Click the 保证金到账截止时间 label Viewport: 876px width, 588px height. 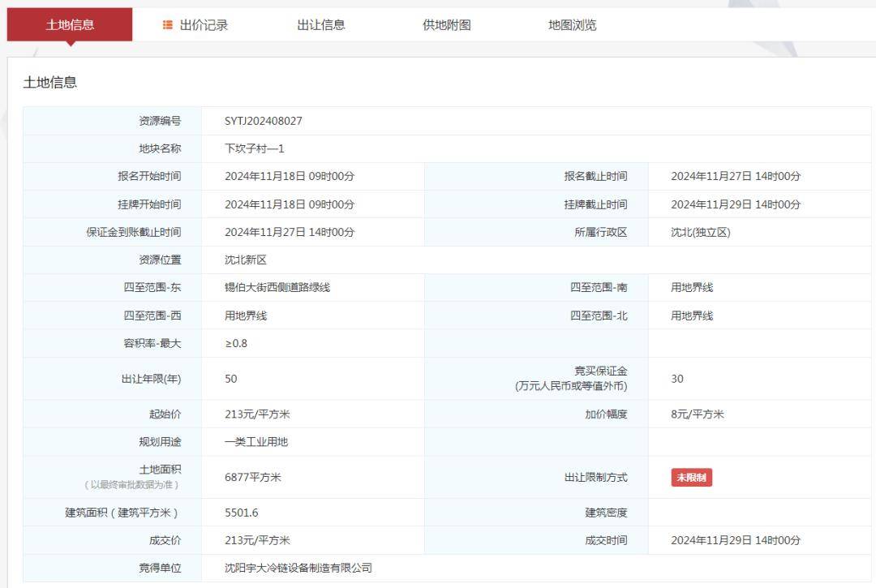[134, 232]
